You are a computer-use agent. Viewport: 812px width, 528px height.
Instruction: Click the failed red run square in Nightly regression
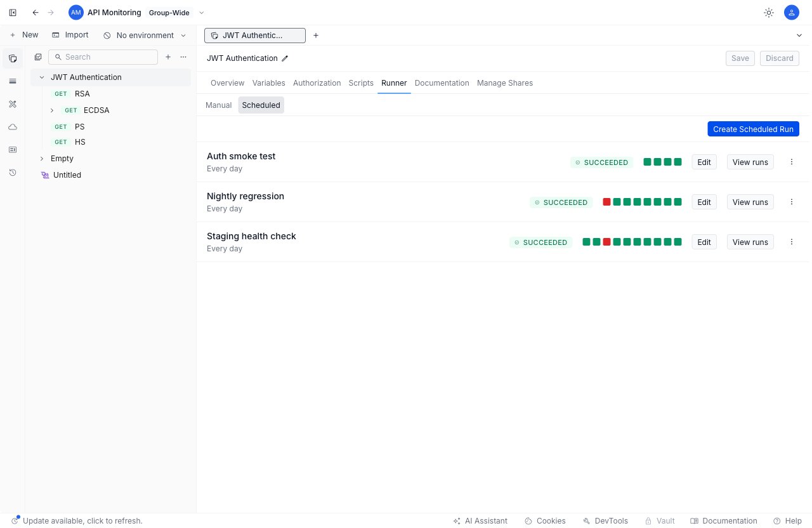(x=606, y=202)
